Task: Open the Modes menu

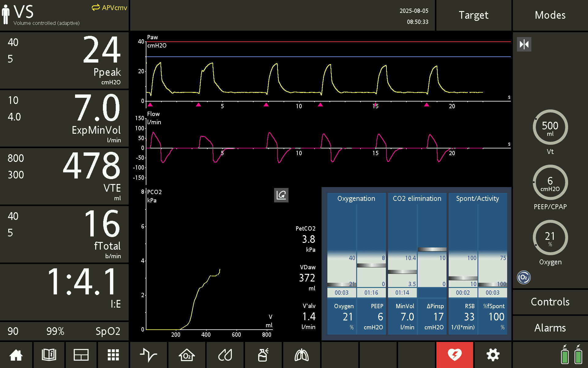Action: pyautogui.click(x=550, y=15)
